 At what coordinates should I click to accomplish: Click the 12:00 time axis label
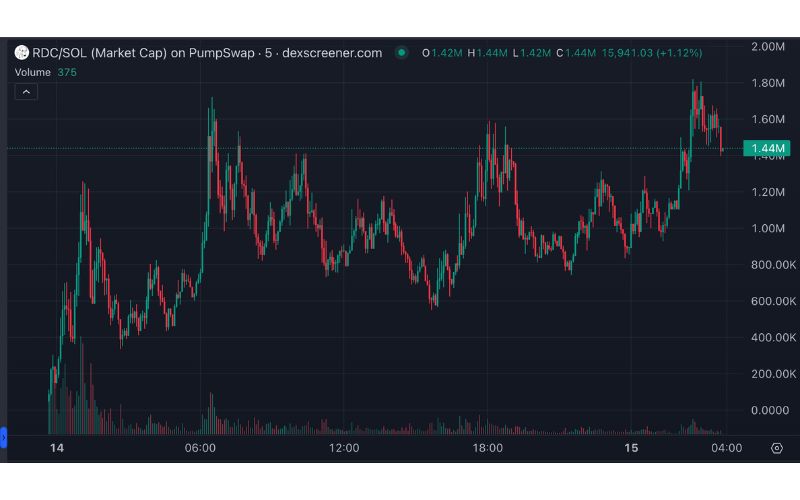click(344, 448)
